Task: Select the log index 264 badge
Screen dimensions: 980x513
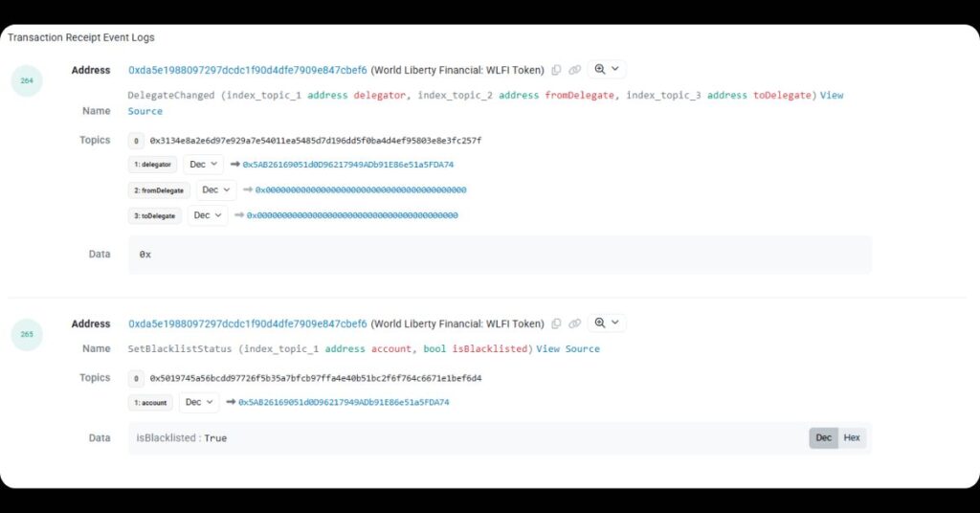Action: click(27, 80)
